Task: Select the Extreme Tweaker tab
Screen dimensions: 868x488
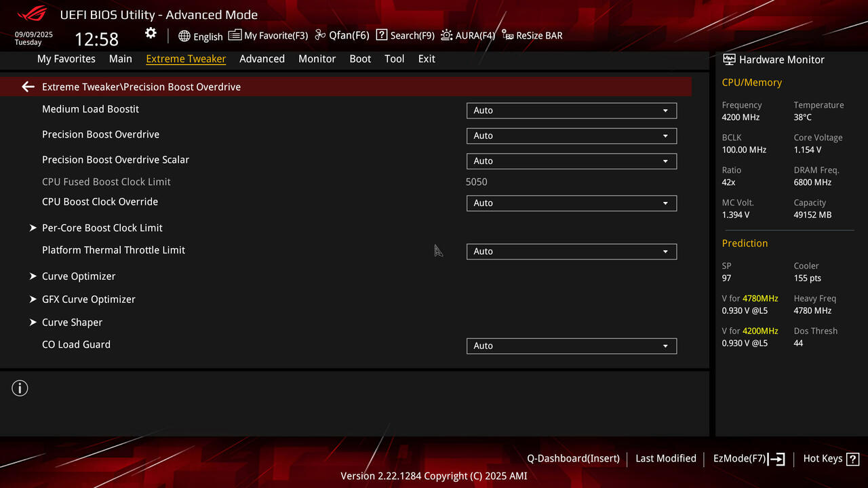Action: tap(186, 59)
